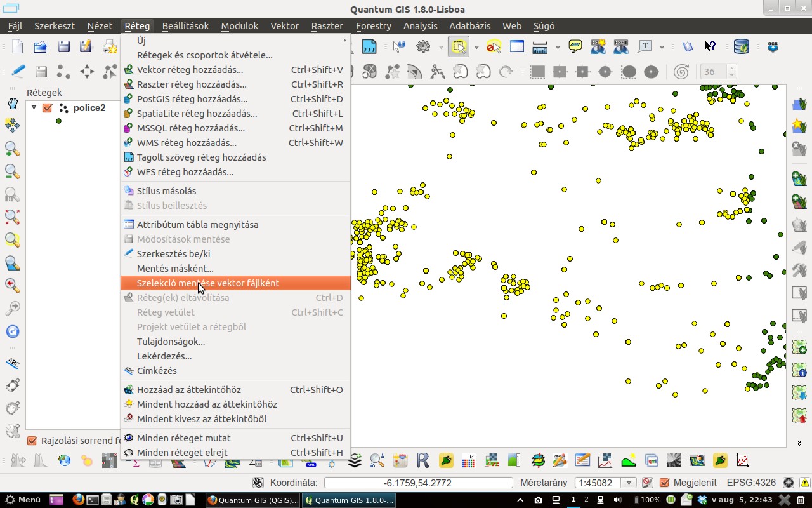This screenshot has width=812, height=508.
Task: Click the CRS status globe icon
Action: (x=789, y=483)
